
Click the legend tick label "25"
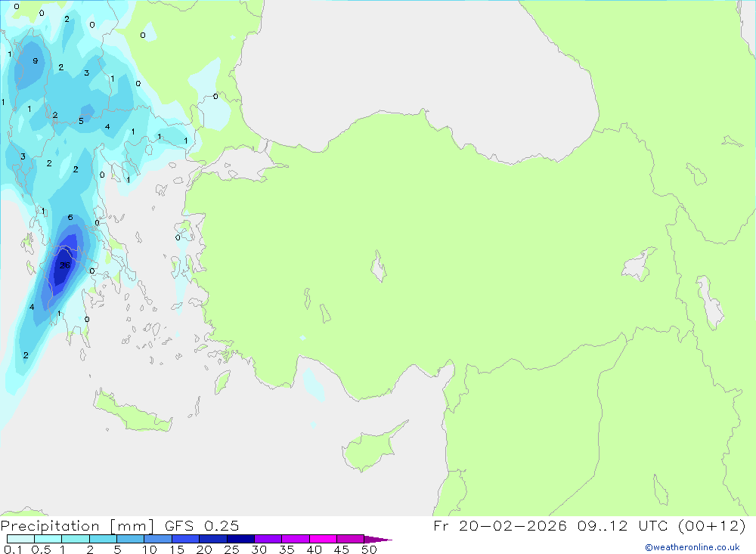click(231, 549)
